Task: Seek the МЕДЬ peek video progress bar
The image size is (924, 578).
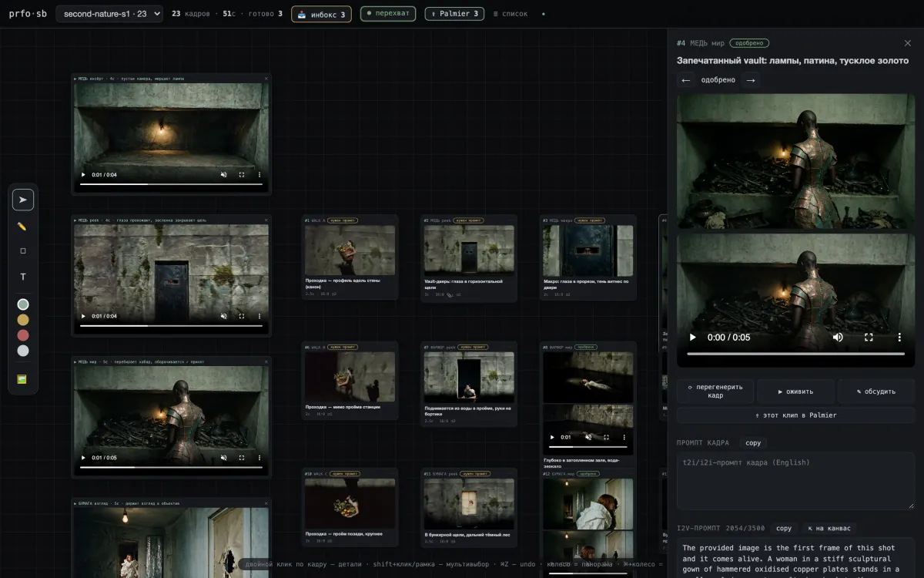Action: (x=171, y=326)
